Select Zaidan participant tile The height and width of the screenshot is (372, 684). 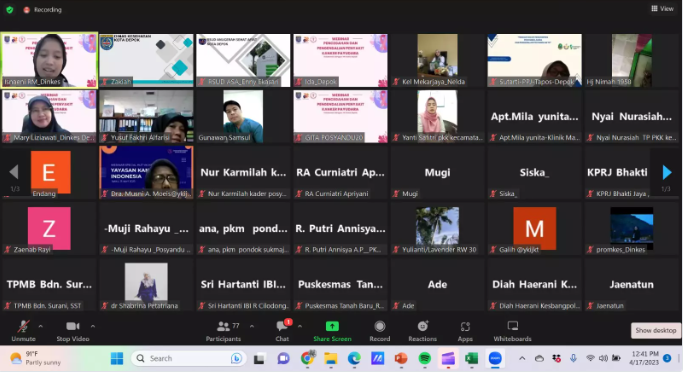(x=146, y=60)
